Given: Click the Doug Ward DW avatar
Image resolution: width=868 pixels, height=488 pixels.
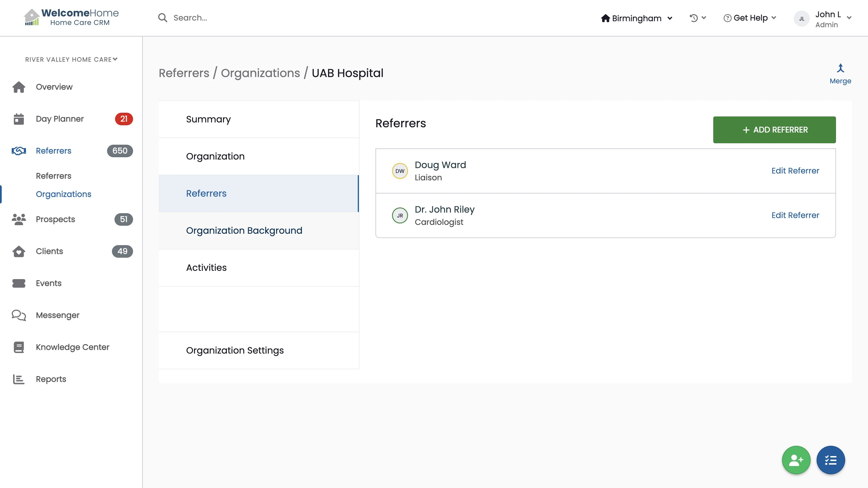Looking at the screenshot, I should click(x=400, y=171).
